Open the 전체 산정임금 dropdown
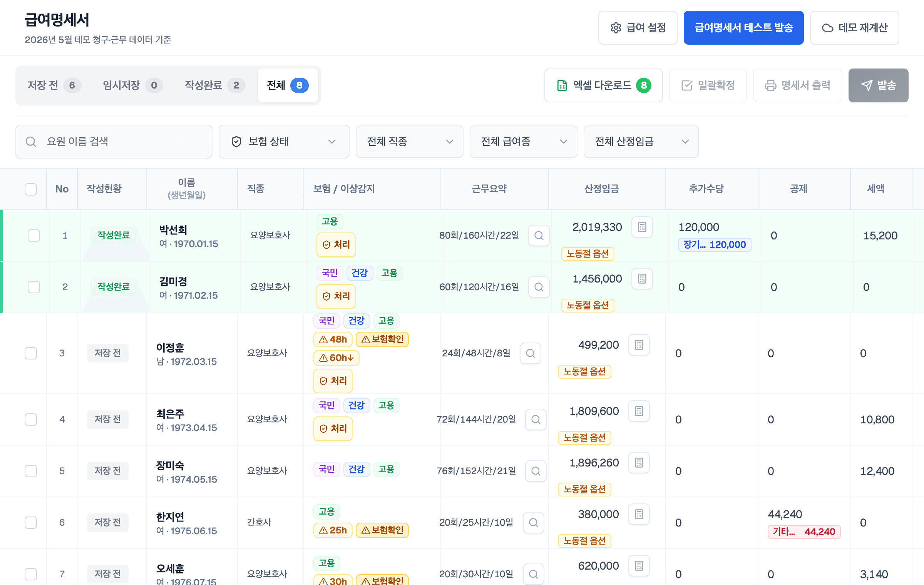Image resolution: width=924 pixels, height=585 pixels. click(x=641, y=142)
